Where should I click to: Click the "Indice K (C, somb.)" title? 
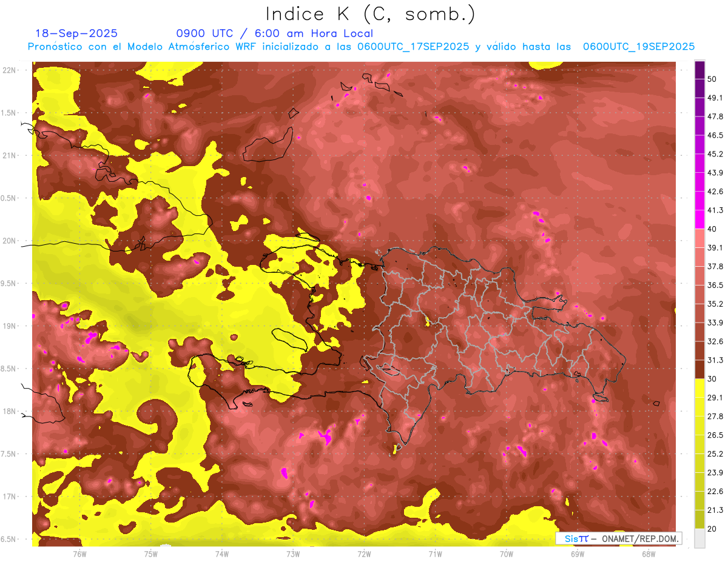pyautogui.click(x=371, y=13)
